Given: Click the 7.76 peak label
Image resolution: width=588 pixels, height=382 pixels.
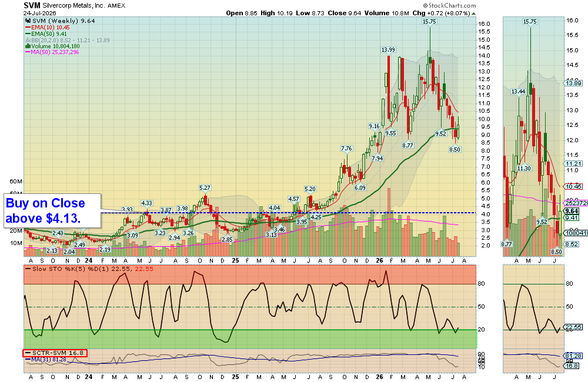Looking at the screenshot, I should click(346, 149).
